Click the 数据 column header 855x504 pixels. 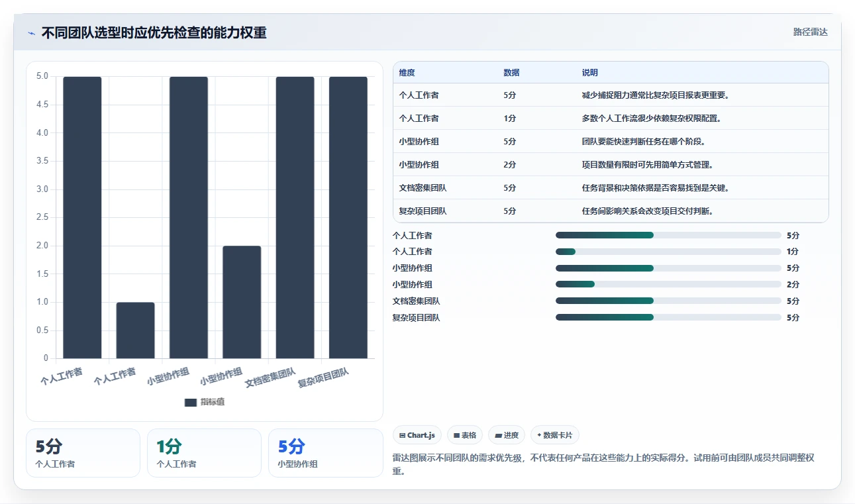pyautogui.click(x=511, y=73)
